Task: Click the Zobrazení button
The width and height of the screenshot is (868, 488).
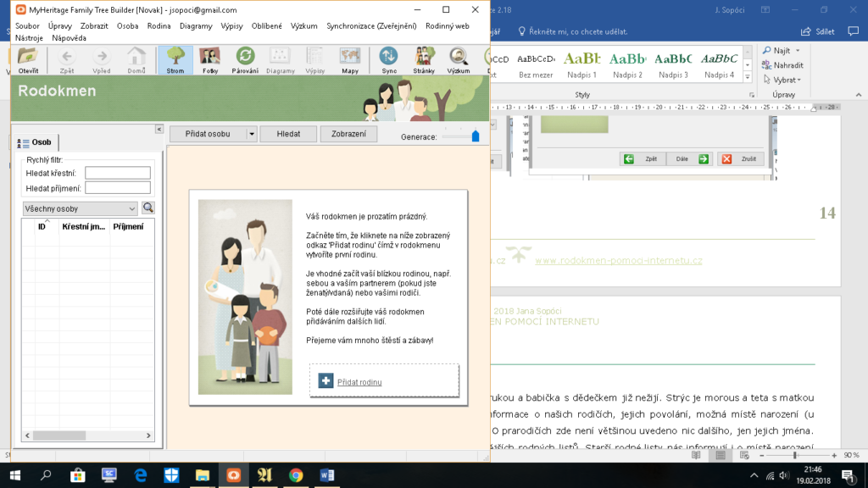Action: (x=348, y=134)
